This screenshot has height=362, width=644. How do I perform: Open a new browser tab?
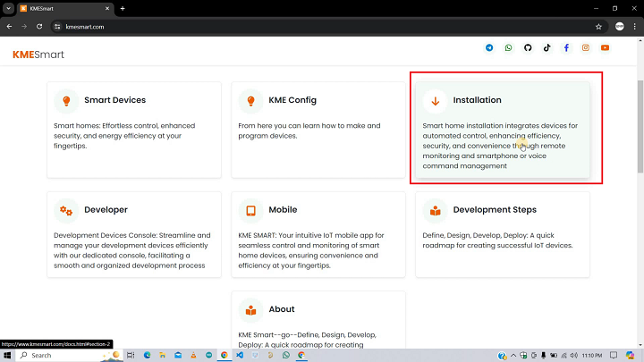coord(123,9)
